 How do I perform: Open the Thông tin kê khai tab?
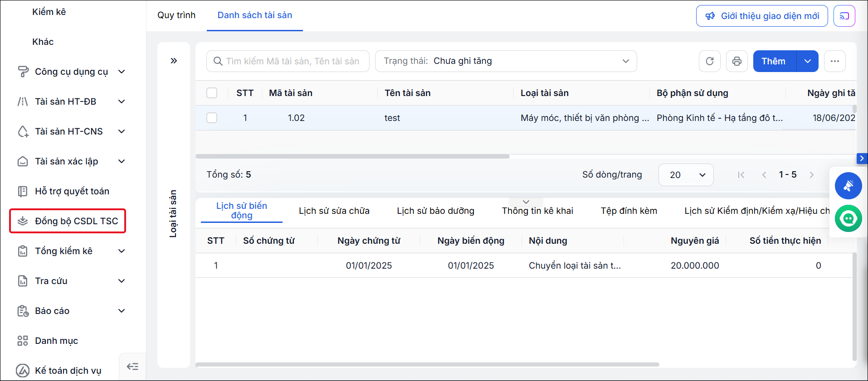(537, 211)
